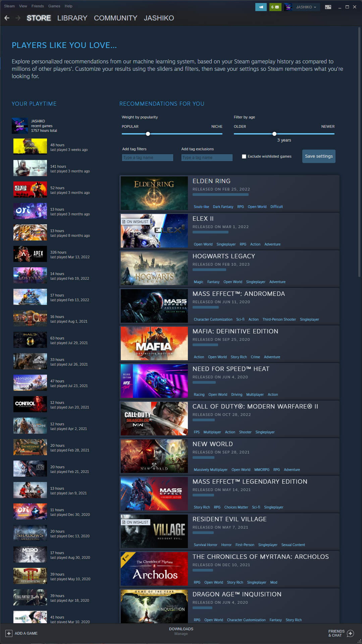Click the page vertical scrollbar
The image size is (362, 644).
click(x=359, y=152)
